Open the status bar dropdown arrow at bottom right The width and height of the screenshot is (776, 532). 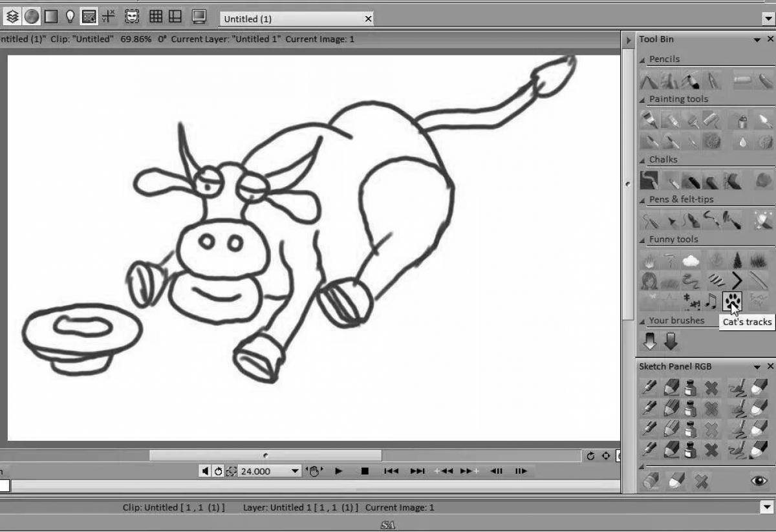[768, 507]
